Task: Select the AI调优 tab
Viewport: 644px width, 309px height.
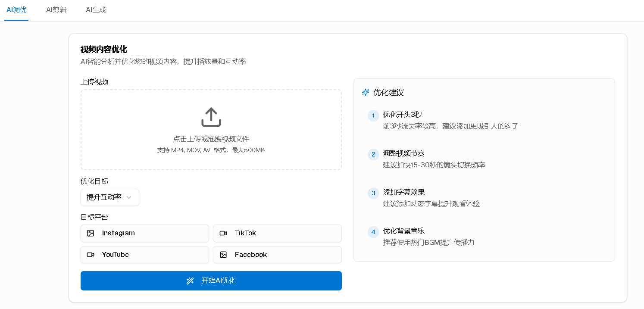Action: pyautogui.click(x=16, y=9)
